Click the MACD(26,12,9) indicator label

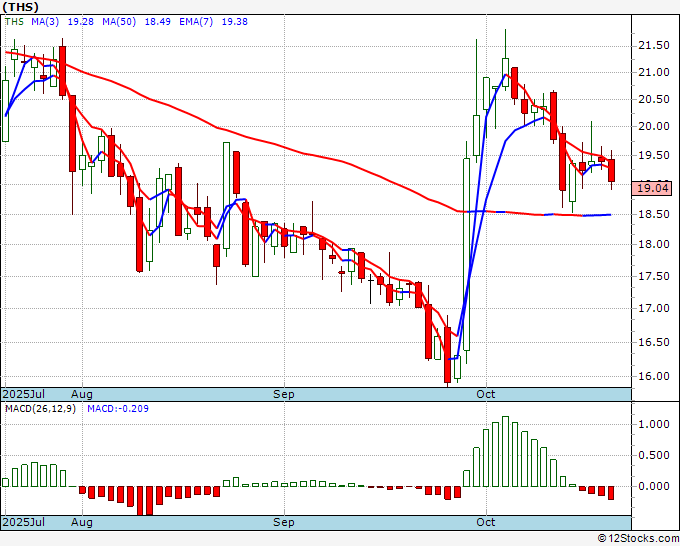40,409
